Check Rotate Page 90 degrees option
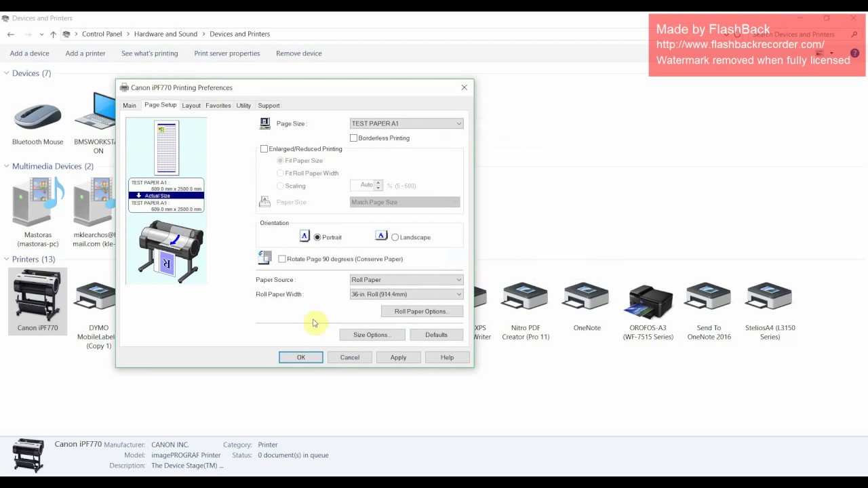Screen dimensions: 868x488 (x=282, y=259)
